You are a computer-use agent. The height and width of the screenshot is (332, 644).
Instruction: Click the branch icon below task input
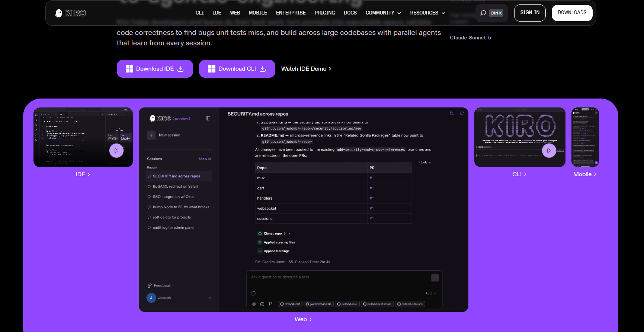[x=270, y=304]
